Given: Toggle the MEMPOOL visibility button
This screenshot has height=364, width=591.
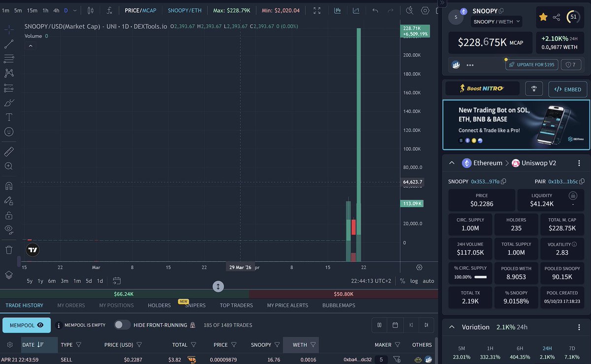Looking at the screenshot, I should [27, 325].
